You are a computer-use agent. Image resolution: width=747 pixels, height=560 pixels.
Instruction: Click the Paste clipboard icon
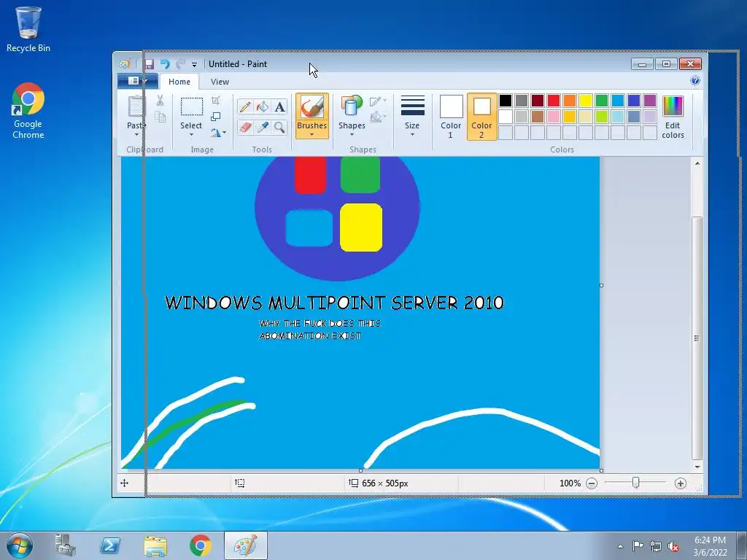point(136,106)
